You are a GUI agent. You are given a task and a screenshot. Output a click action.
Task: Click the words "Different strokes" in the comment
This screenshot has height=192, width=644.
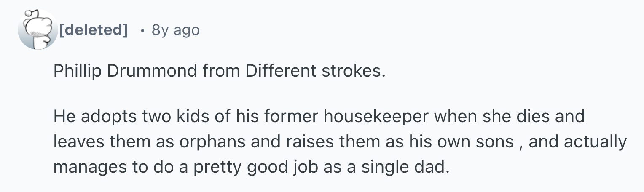[314, 71]
